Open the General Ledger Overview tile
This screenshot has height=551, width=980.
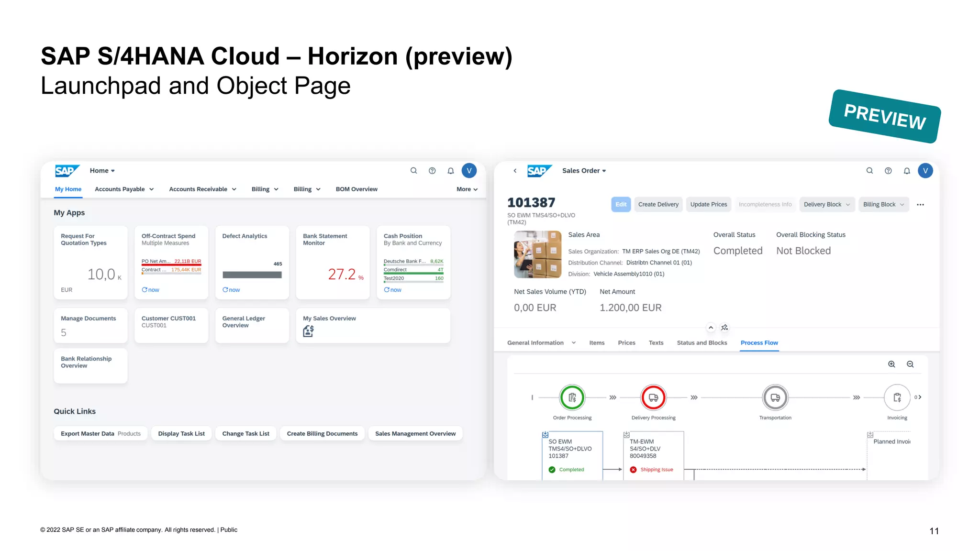(252, 326)
